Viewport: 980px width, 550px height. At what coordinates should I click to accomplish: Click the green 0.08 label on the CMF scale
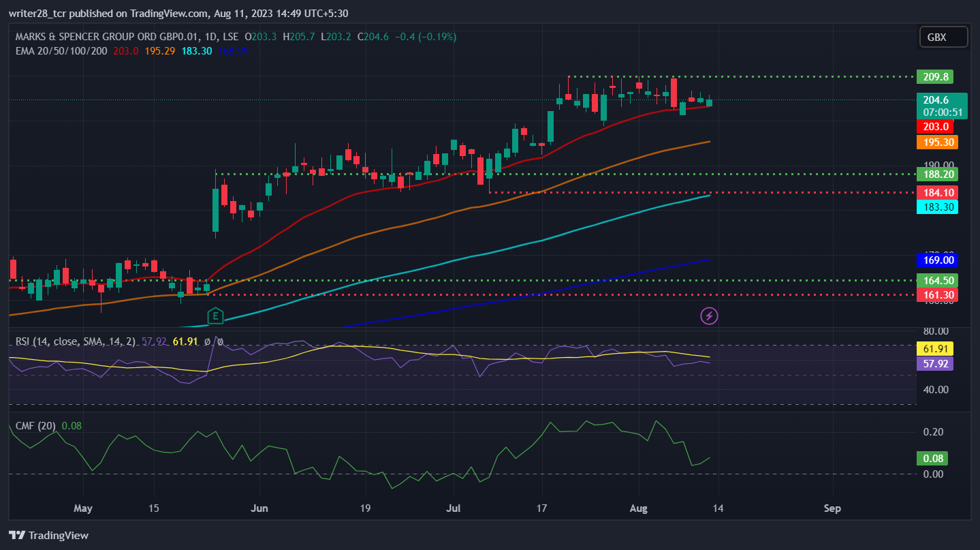932,459
